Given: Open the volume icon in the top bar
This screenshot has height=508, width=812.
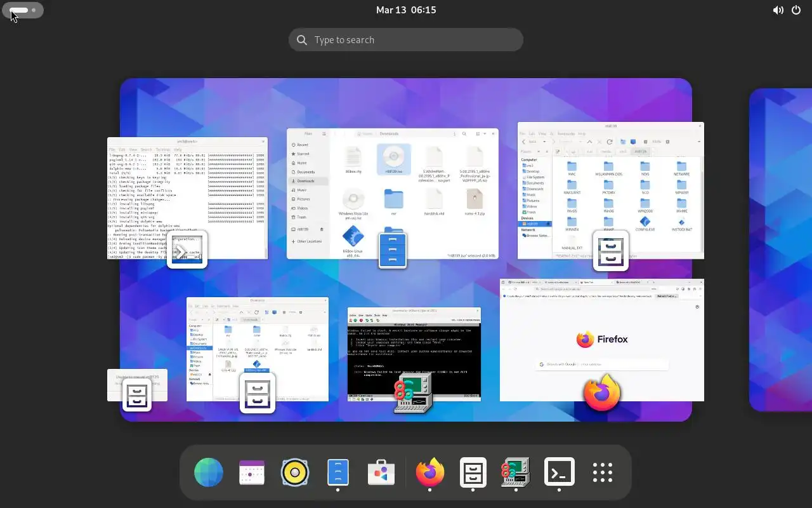Looking at the screenshot, I should [778, 10].
